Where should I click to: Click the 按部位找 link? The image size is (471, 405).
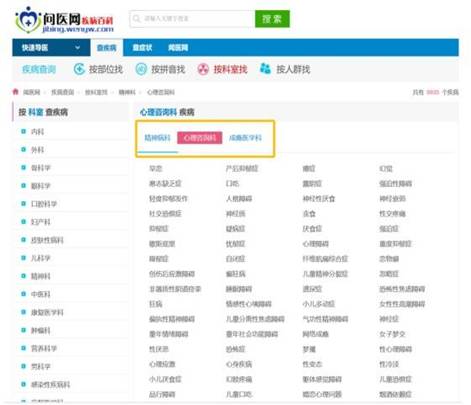tap(106, 69)
